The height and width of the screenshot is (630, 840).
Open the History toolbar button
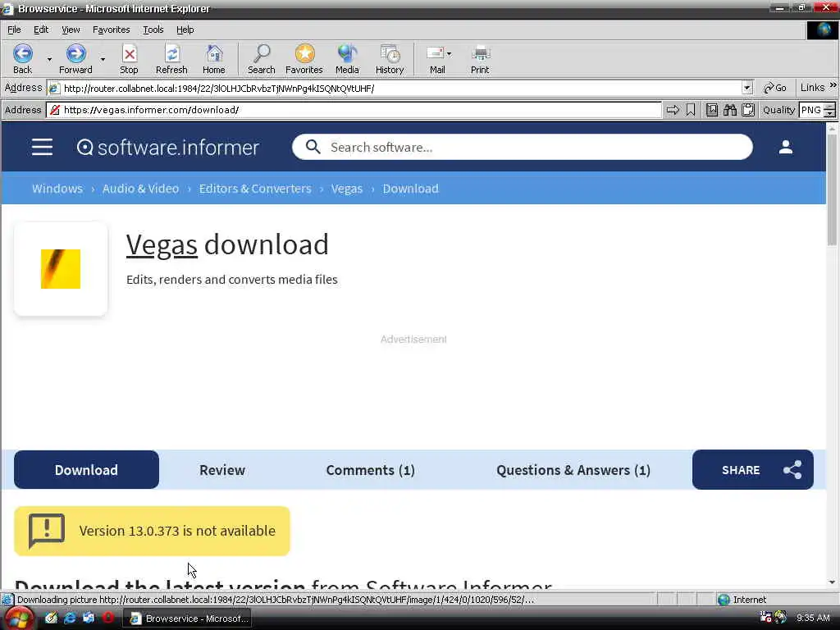(390, 59)
